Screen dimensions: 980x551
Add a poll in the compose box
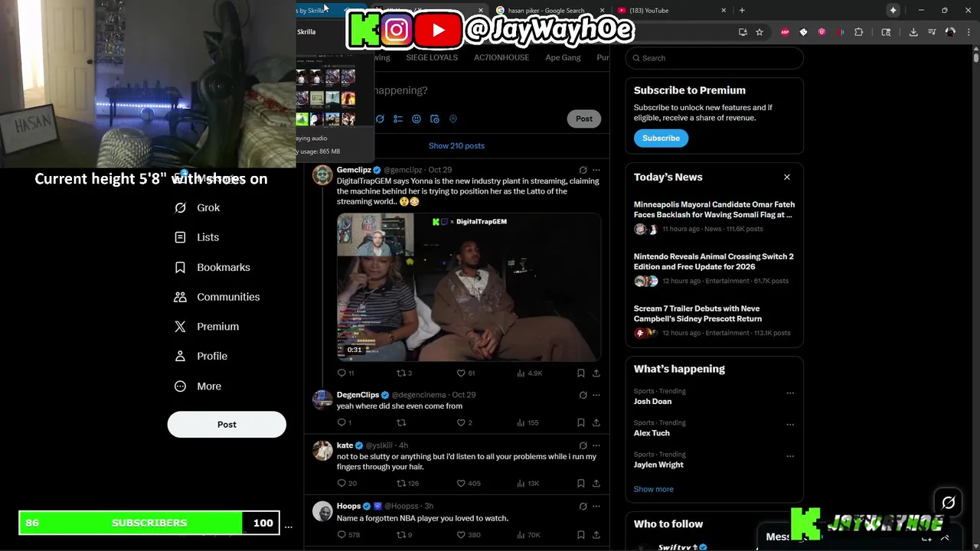pyautogui.click(x=398, y=119)
